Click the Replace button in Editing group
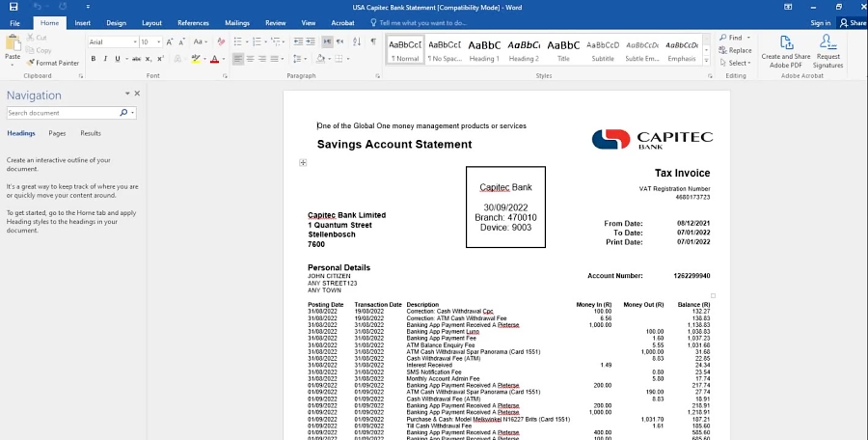 click(735, 50)
